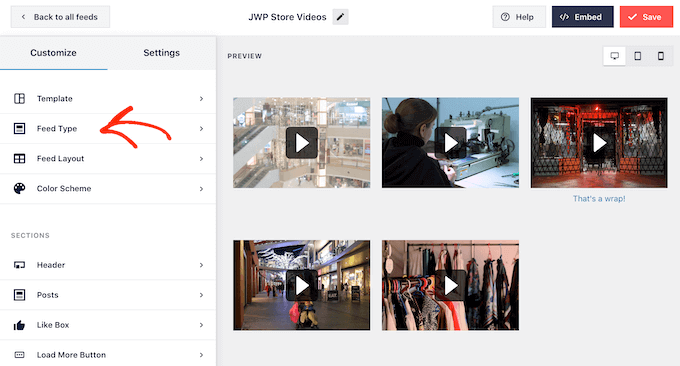Click the pencil edit icon beside feed name
680x366 pixels.
point(340,17)
